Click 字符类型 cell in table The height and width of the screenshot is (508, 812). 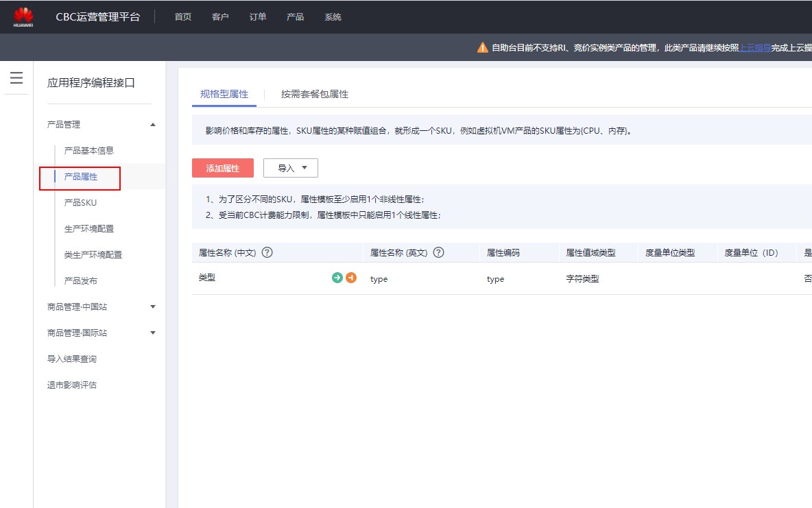coord(582,278)
